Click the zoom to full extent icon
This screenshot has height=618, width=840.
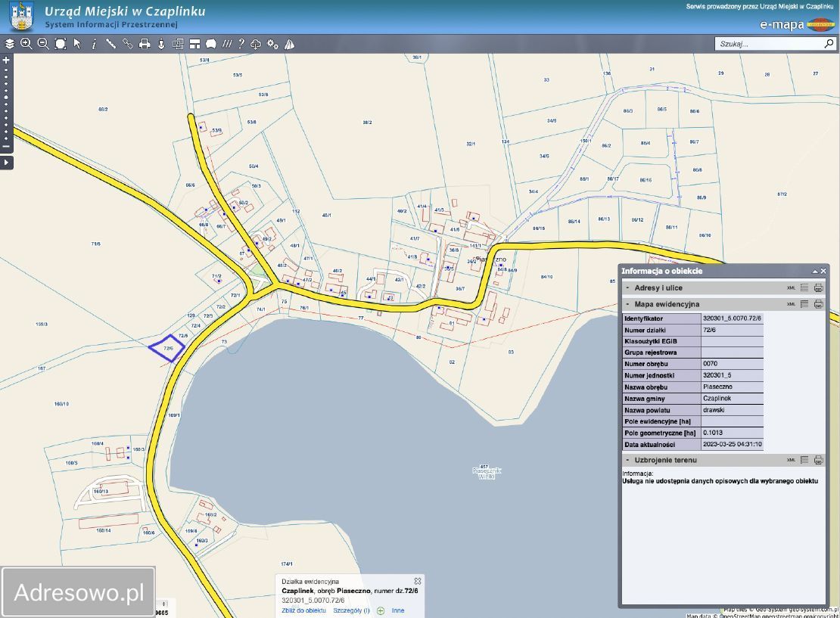(x=61, y=44)
